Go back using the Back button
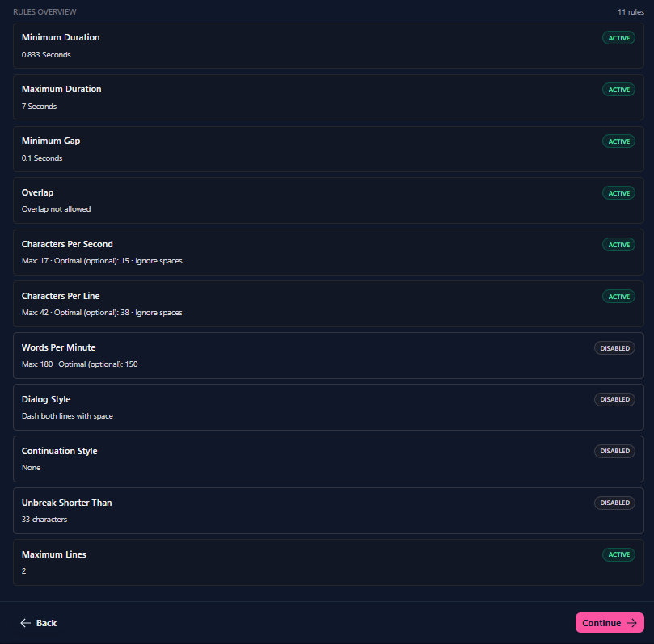Screen dimensions: 654x644 tap(39, 623)
